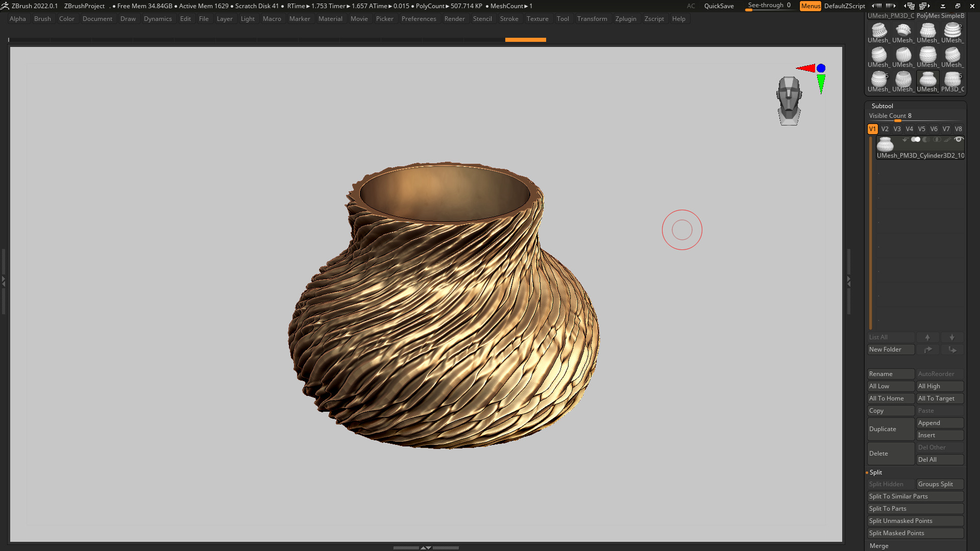Viewport: 980px width, 551px height.
Task: Click the curved arrow pointing down-right beside New Folder
Action: click(x=952, y=349)
